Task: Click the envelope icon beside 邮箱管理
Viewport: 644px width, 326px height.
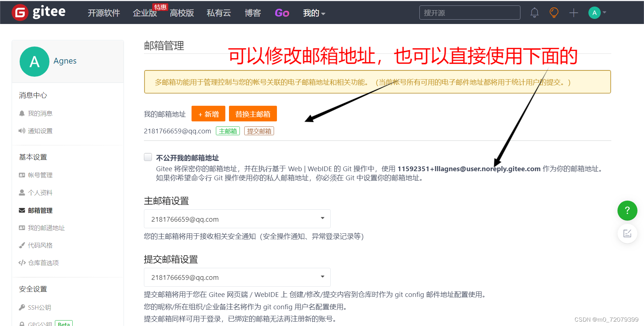Action: click(x=22, y=210)
